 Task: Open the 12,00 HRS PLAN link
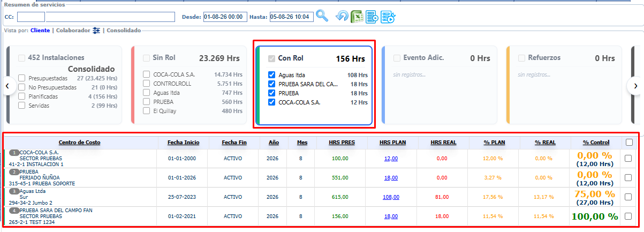coord(391,159)
